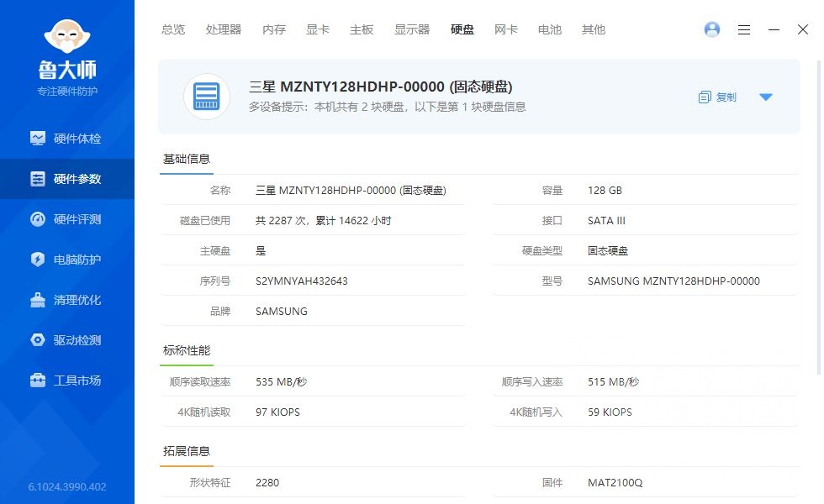
Task: Open 工具市场 tool market
Action: (x=67, y=381)
